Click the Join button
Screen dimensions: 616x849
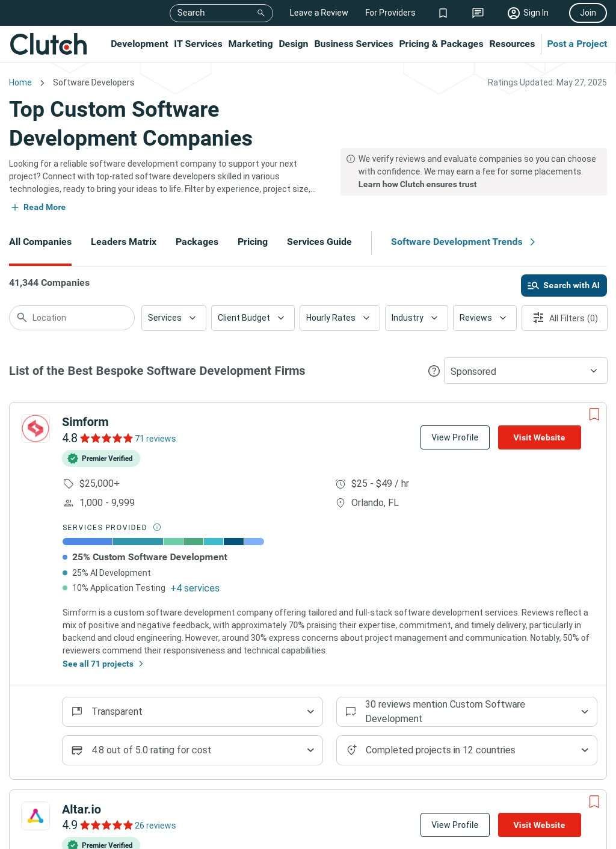coord(588,13)
